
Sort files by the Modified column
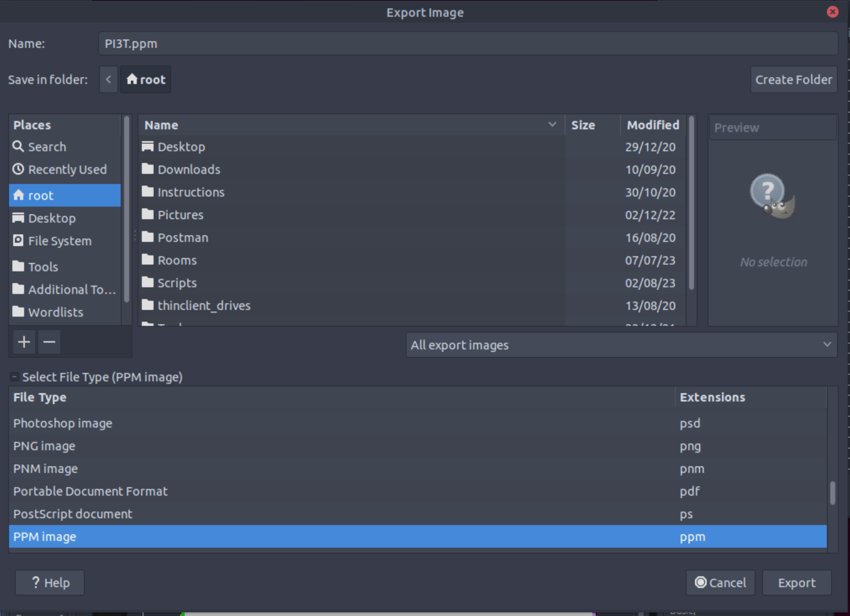point(653,125)
